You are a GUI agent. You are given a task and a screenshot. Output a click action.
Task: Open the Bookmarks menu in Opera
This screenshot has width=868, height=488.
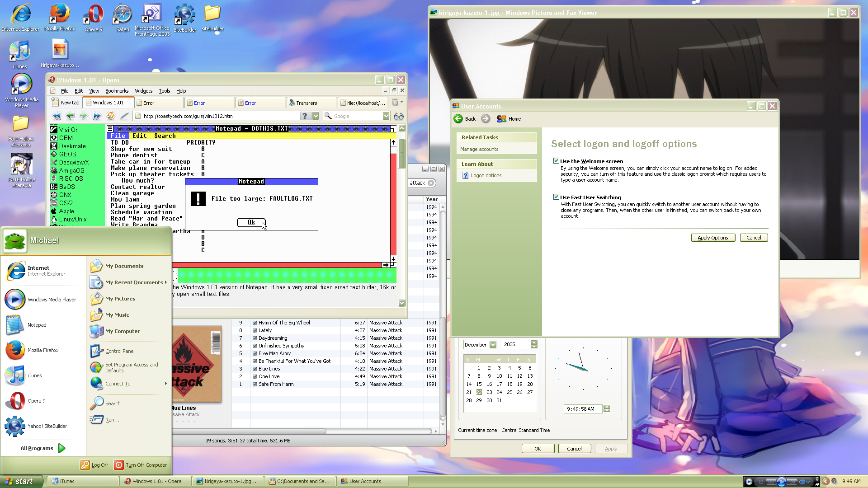[117, 91]
